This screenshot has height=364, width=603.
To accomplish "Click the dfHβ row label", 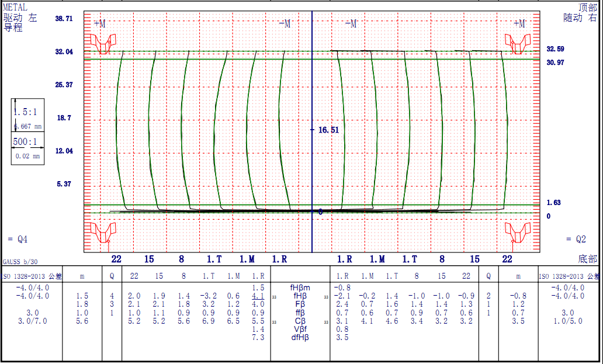I will pos(300,338).
